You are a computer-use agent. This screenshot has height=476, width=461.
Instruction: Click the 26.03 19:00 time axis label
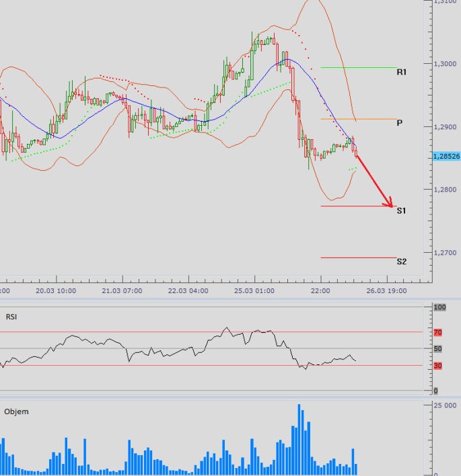tap(386, 291)
